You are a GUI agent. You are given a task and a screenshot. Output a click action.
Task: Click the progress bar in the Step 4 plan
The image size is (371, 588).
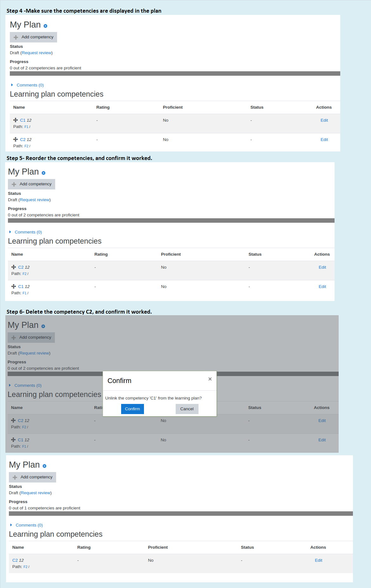(x=175, y=73)
